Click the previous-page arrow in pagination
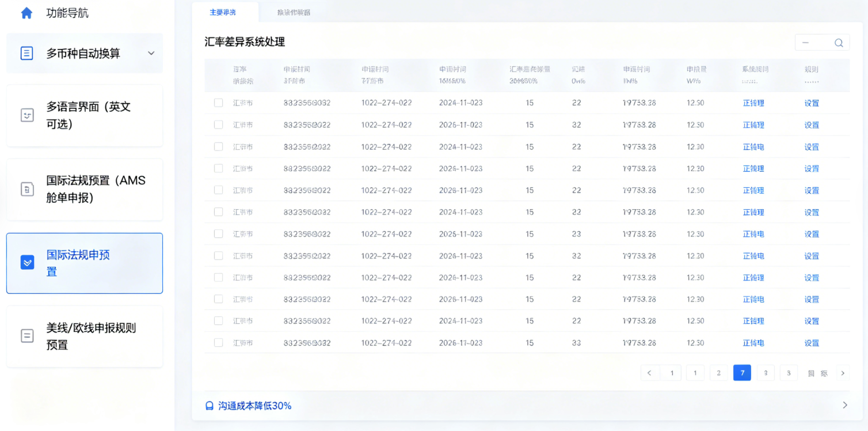The image size is (868, 431). click(650, 373)
